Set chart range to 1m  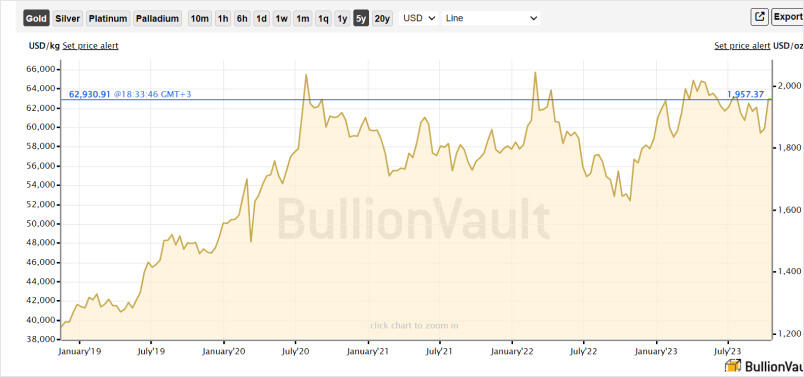(x=303, y=18)
